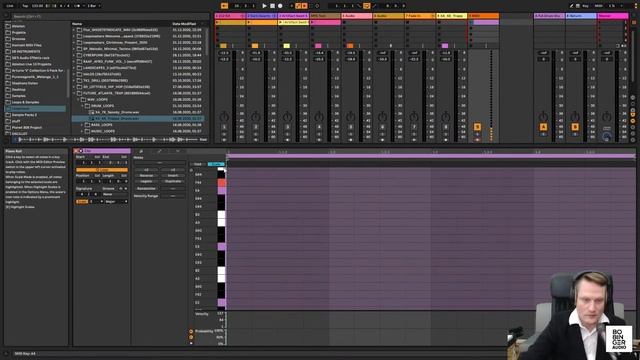Image resolution: width=640 pixels, height=360 pixels.
Task: Stop playback with the transport Stop button
Action: tap(272, 6)
